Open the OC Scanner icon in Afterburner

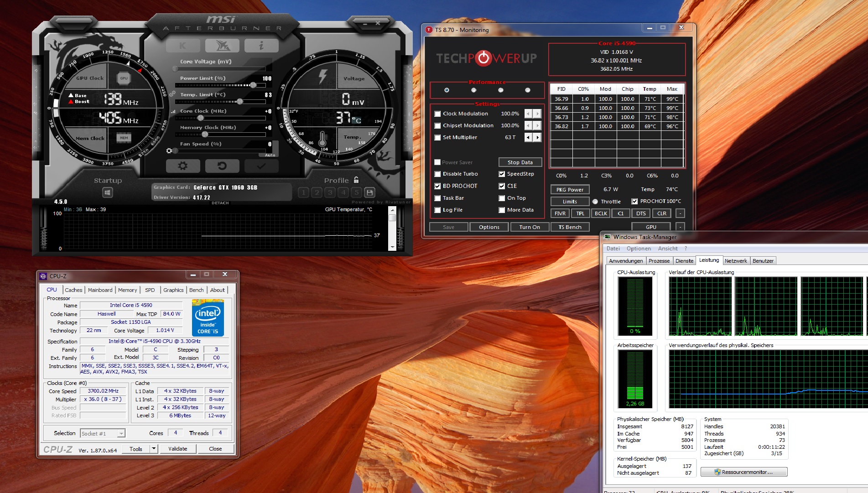pos(222,46)
